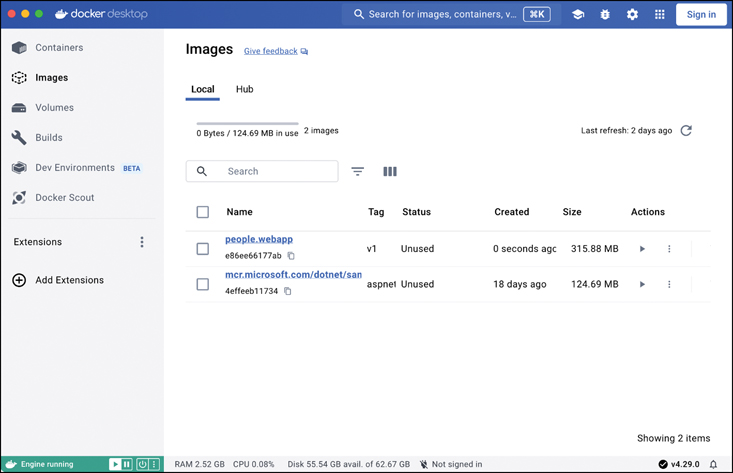Image resolution: width=733 pixels, height=473 pixels.
Task: Refresh the images list
Action: click(686, 131)
